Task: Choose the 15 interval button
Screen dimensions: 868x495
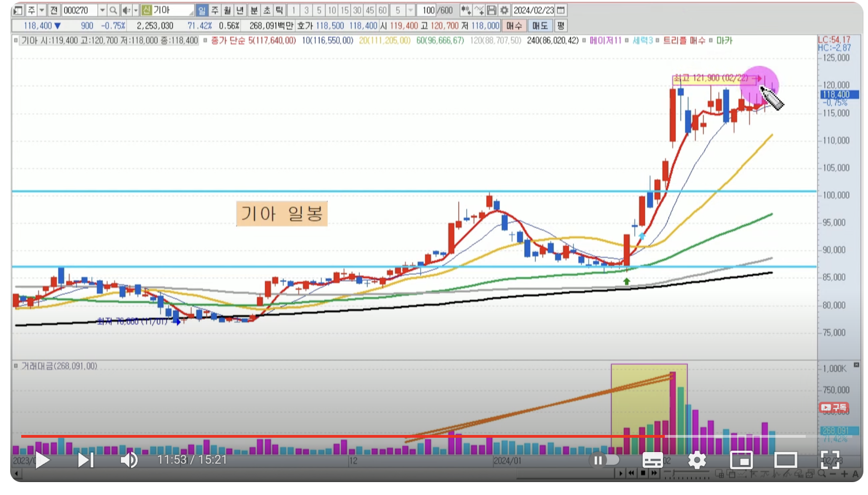Action: tap(344, 10)
